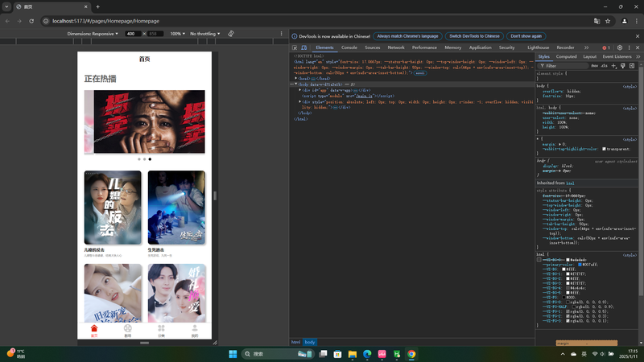Expand the head element node
Image resolution: width=644 pixels, height=362 pixels.
[x=295, y=78]
